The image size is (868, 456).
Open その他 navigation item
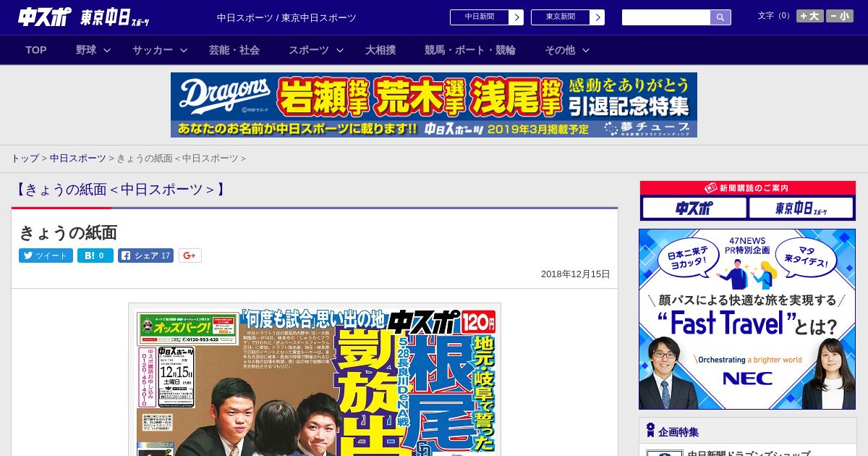click(x=560, y=50)
